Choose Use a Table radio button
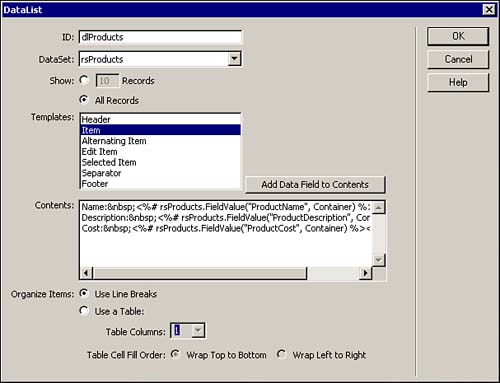Image resolution: width=500 pixels, height=383 pixels. click(x=84, y=311)
